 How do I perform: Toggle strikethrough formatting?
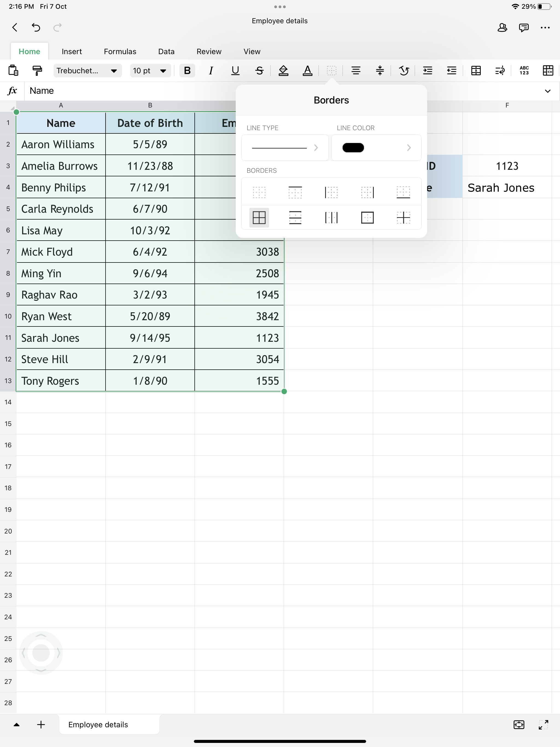click(259, 71)
